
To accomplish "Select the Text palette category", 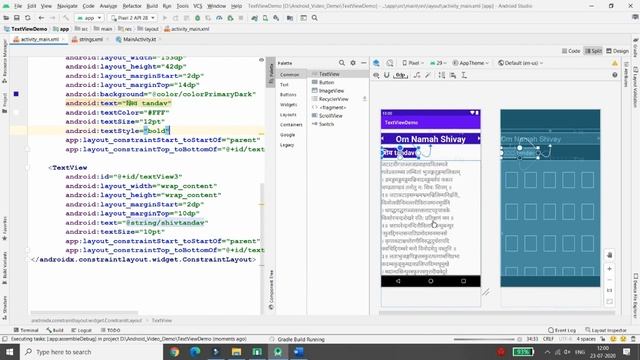I will 284,84.
